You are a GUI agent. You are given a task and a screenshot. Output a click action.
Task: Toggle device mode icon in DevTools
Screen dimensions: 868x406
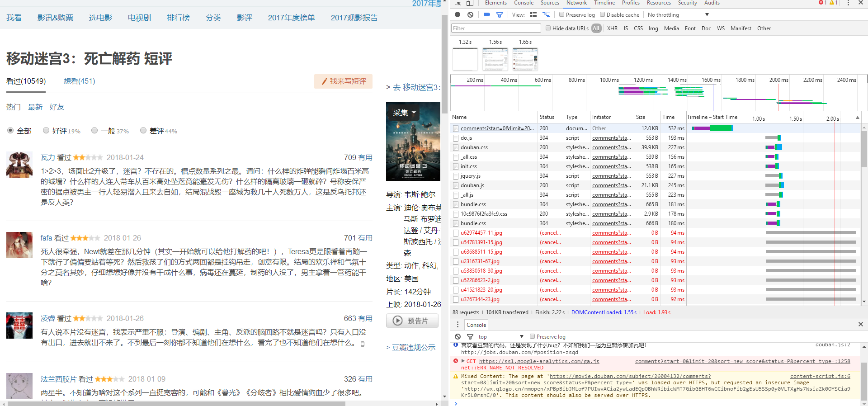click(470, 3)
